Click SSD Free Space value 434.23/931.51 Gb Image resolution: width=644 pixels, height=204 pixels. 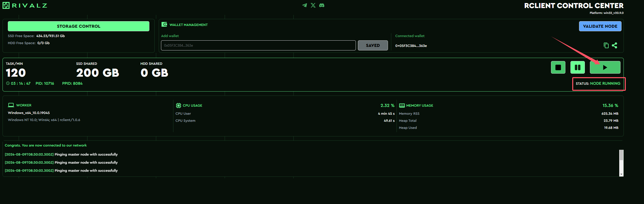coord(51,36)
